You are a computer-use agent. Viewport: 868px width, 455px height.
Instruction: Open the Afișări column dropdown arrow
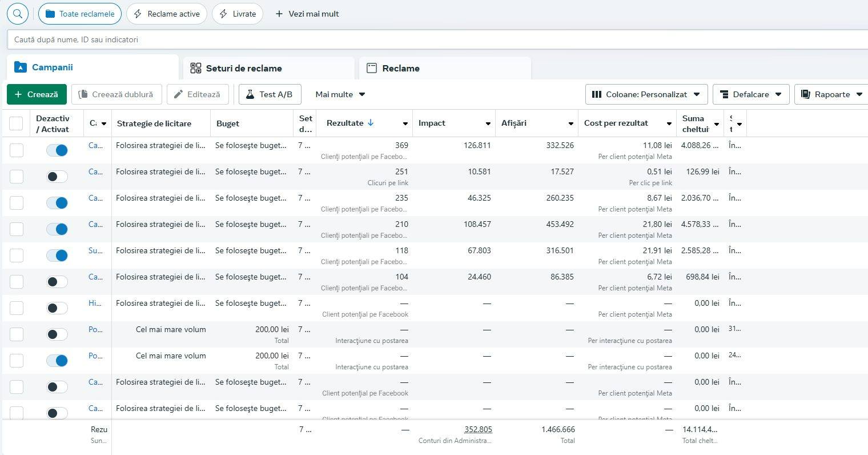[x=570, y=123]
